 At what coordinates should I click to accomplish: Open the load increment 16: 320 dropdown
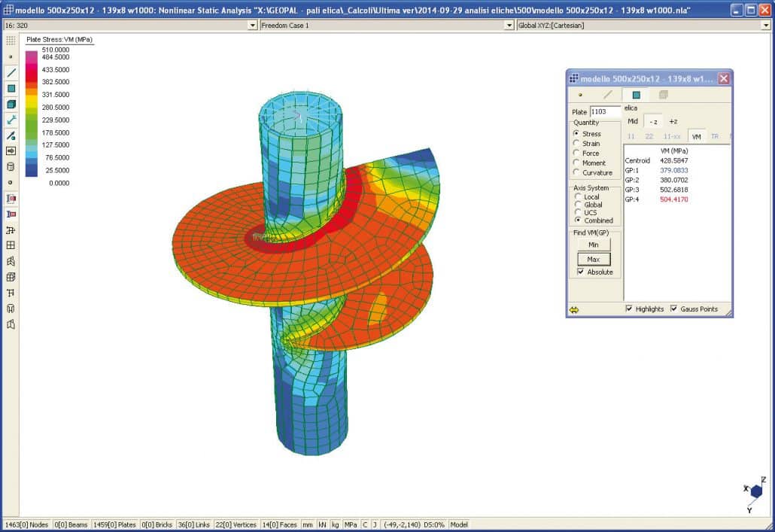[x=252, y=26]
